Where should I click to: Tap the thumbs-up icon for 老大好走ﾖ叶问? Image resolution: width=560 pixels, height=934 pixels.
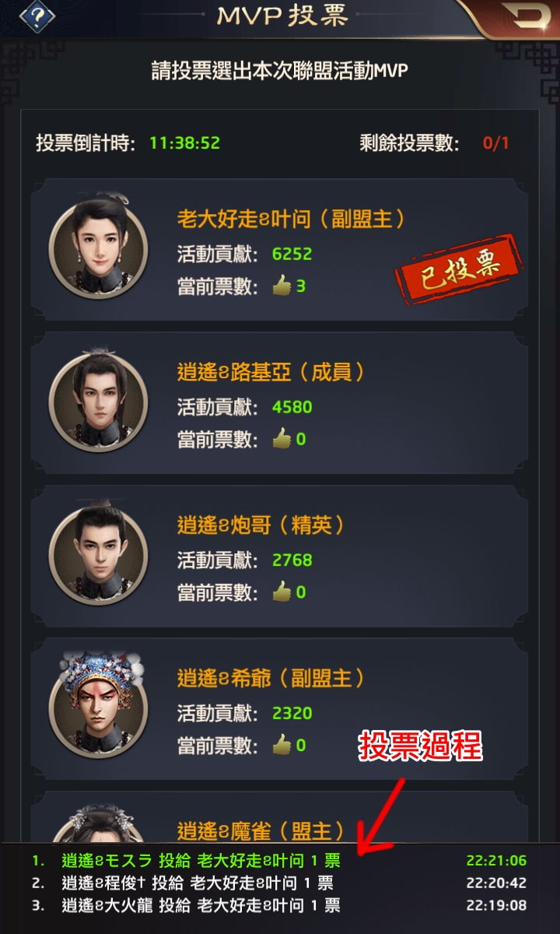point(282,286)
